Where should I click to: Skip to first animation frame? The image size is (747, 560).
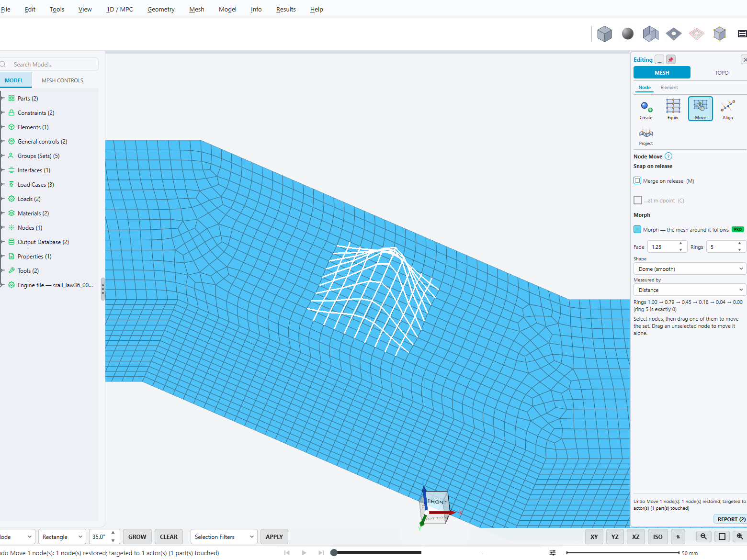pos(287,553)
